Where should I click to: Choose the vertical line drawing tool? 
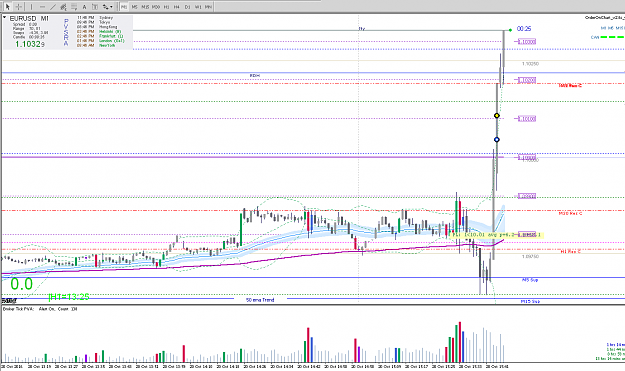31,7
